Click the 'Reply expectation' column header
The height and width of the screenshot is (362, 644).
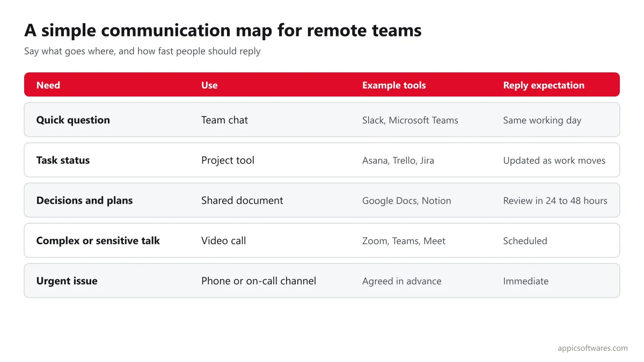(x=544, y=85)
